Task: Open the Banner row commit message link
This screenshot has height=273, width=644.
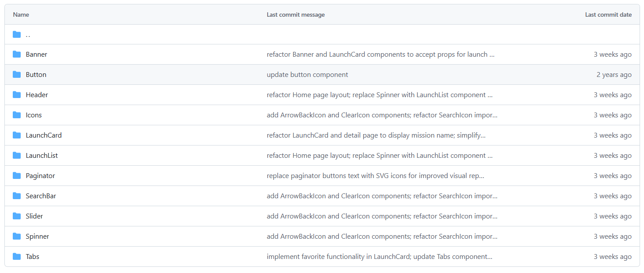Action: click(380, 55)
